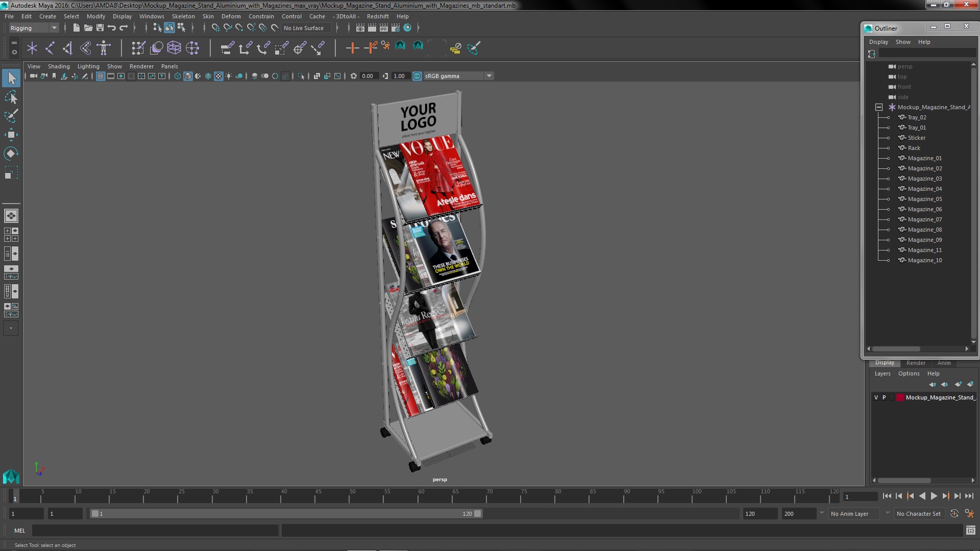Open the Skeleton menu
The width and height of the screenshot is (980, 551).
pyautogui.click(x=183, y=16)
